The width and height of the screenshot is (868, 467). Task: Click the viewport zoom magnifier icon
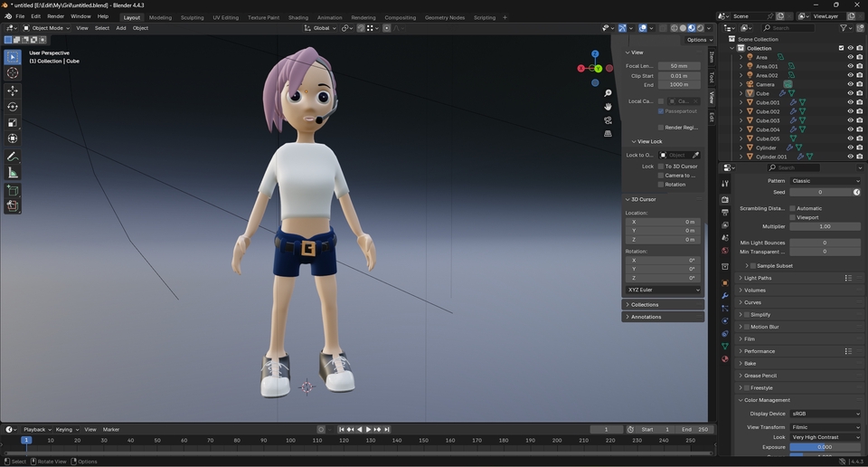tap(608, 93)
